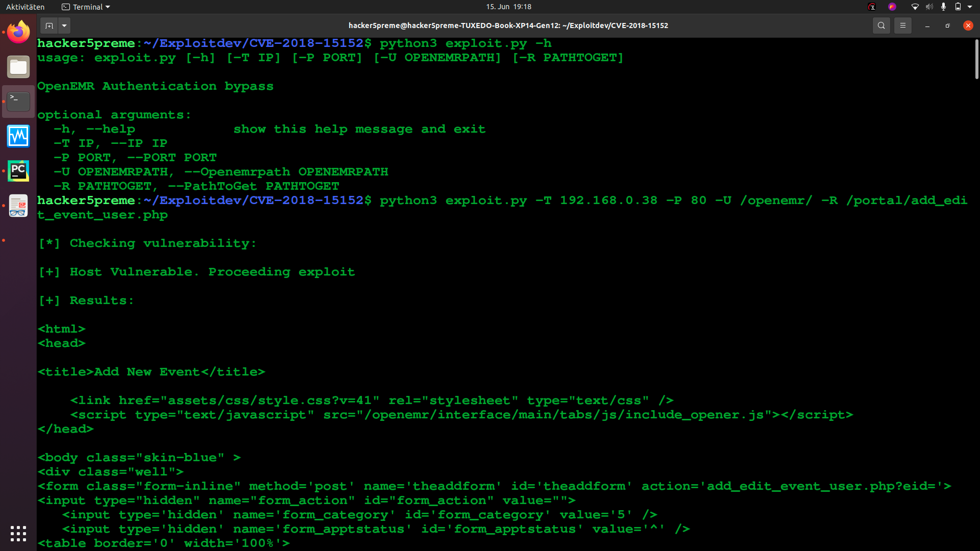The image size is (980, 551).
Task: Open the calendar via the clock
Action: (x=509, y=7)
